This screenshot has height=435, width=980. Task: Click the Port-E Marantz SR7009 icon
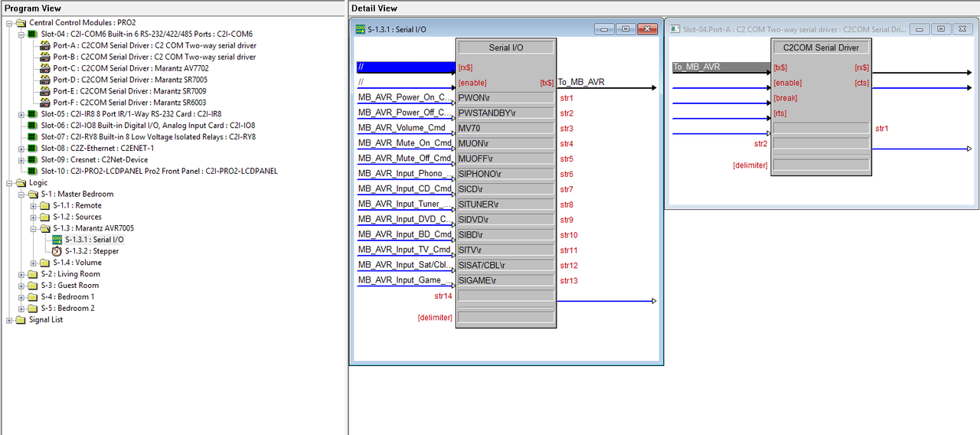point(45,92)
